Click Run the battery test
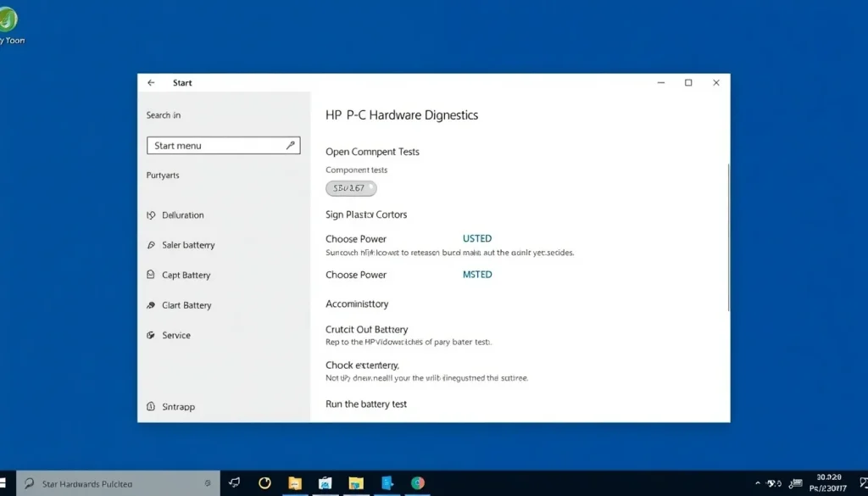The height and width of the screenshot is (496, 868). coord(366,404)
